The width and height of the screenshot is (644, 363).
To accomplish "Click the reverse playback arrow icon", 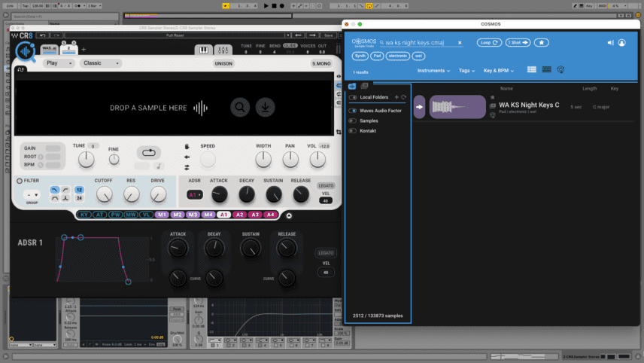I will coord(187,157).
